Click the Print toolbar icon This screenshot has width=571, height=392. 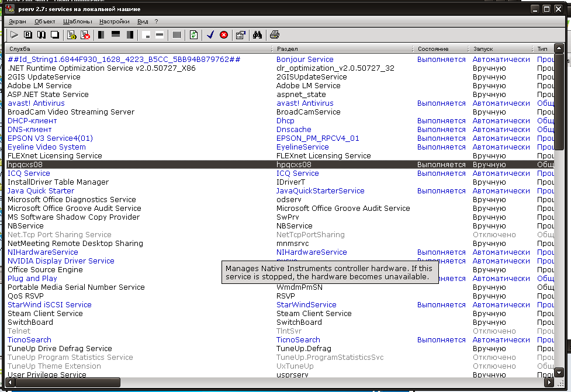[x=275, y=35]
